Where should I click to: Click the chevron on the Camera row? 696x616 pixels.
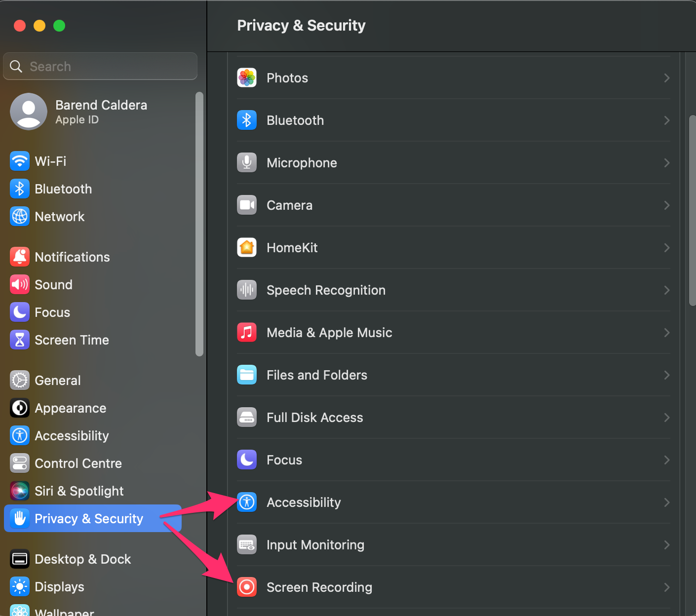tap(667, 205)
